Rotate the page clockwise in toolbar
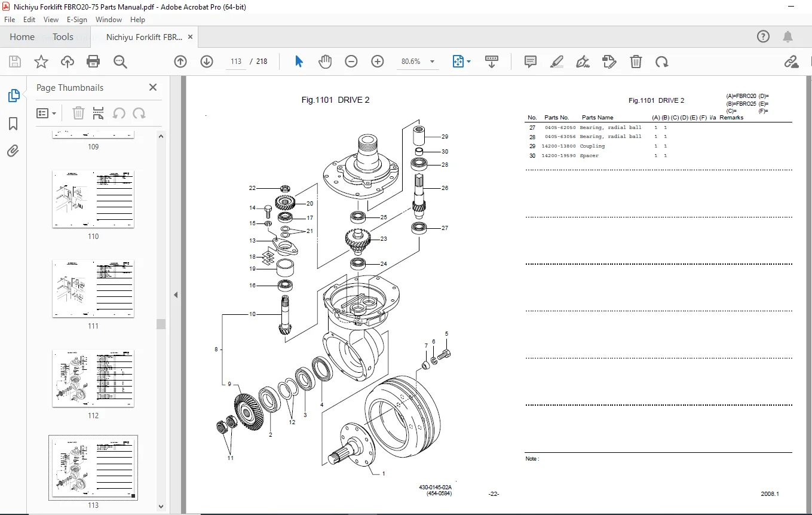The height and width of the screenshot is (515, 812). [662, 62]
